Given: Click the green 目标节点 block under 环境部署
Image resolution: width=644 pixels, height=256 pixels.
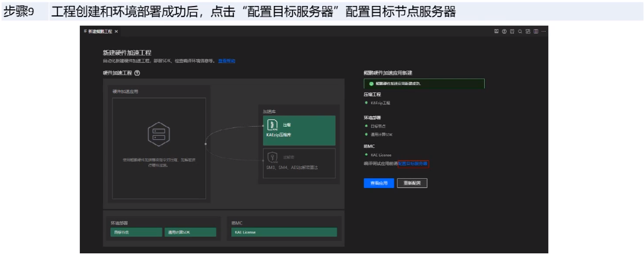Looking at the screenshot, I should [x=136, y=232].
